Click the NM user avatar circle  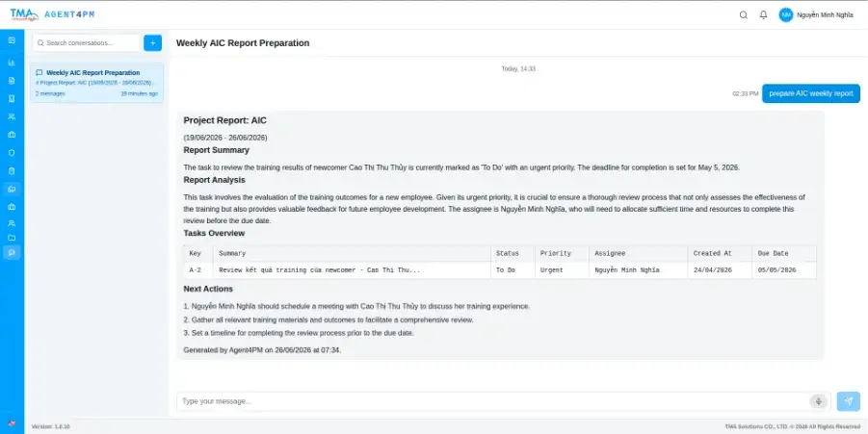pyautogui.click(x=785, y=15)
